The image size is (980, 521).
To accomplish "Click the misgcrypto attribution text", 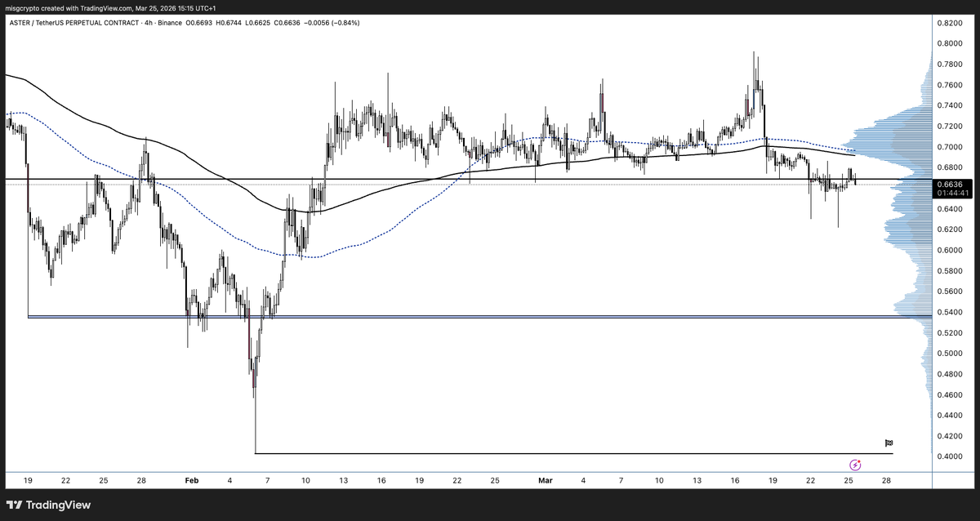I will pos(112,7).
